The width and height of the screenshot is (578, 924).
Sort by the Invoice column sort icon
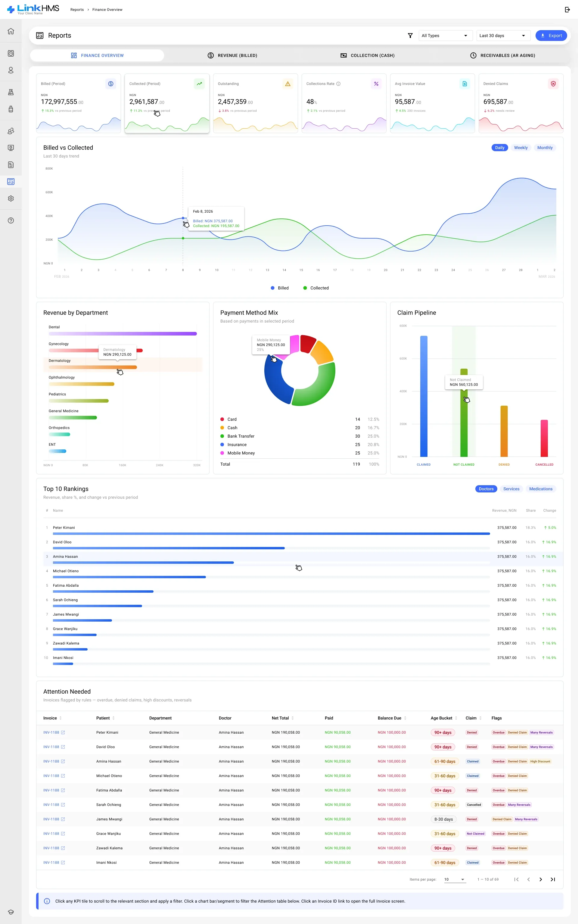[61, 718]
